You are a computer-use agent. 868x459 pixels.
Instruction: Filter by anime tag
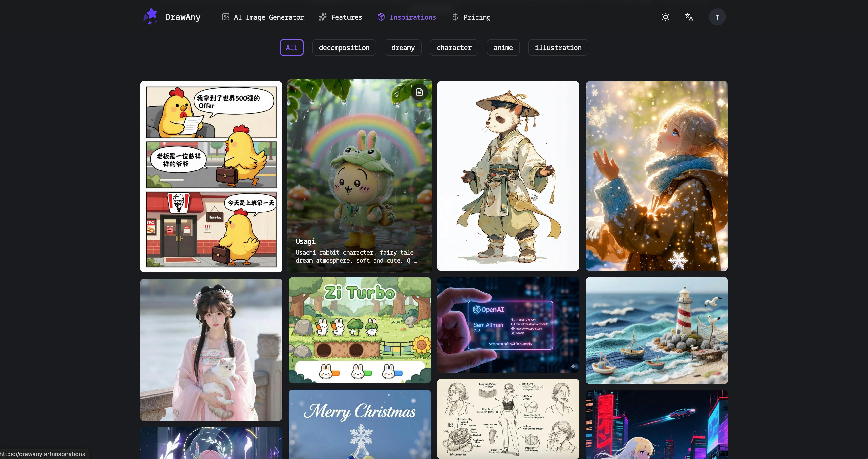(x=503, y=48)
